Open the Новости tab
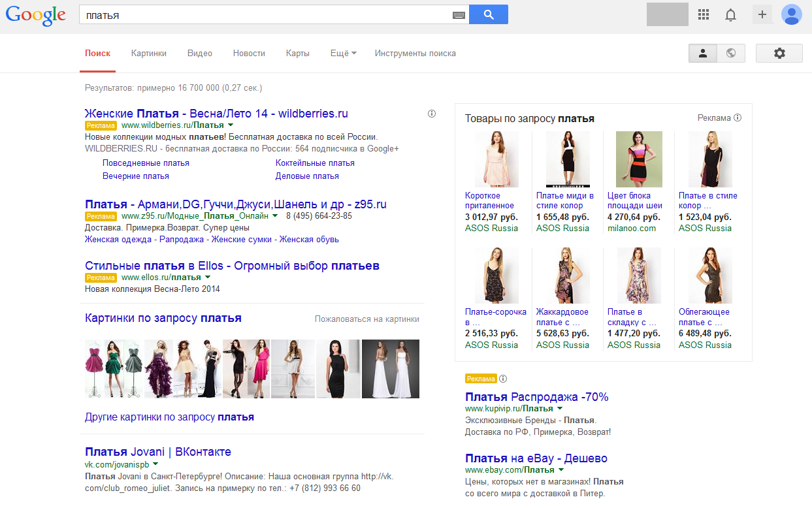812x508 pixels. click(x=249, y=54)
